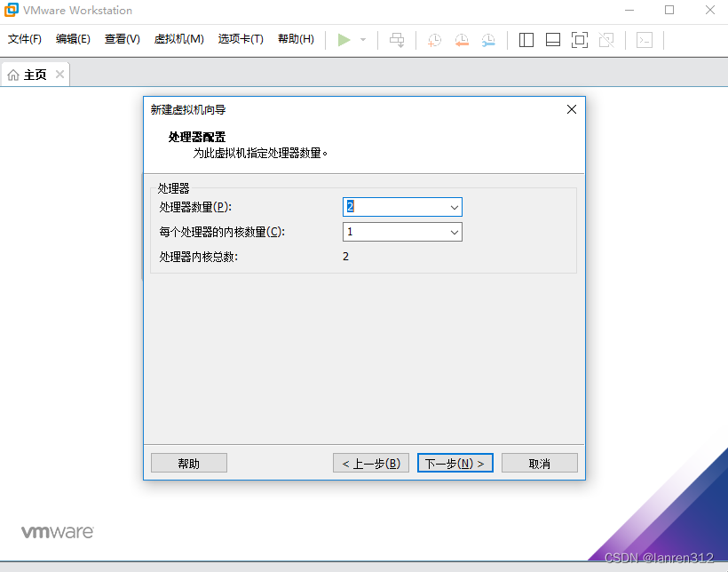This screenshot has width=728, height=572.
Task: Click the Revert to Snapshot icon
Action: (x=462, y=40)
